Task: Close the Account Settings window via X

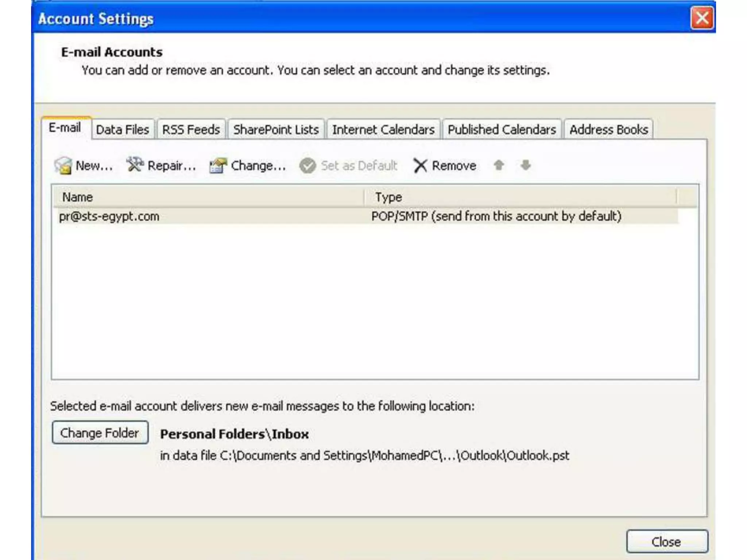Action: 702,18
